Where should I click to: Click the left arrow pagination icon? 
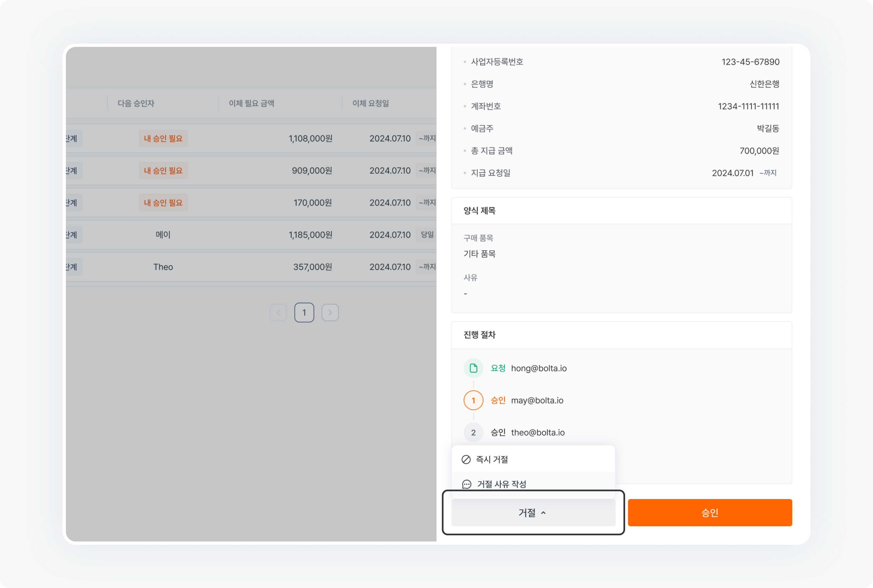pos(278,312)
